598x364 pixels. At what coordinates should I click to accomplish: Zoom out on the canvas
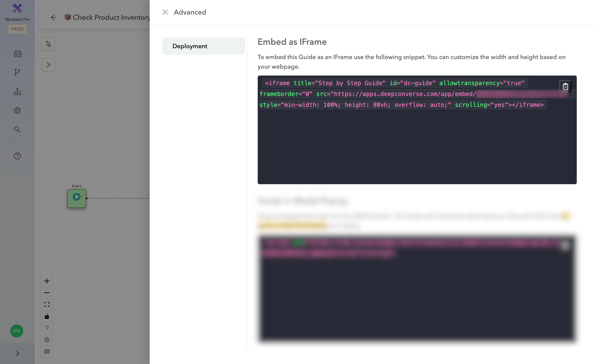pyautogui.click(x=47, y=293)
